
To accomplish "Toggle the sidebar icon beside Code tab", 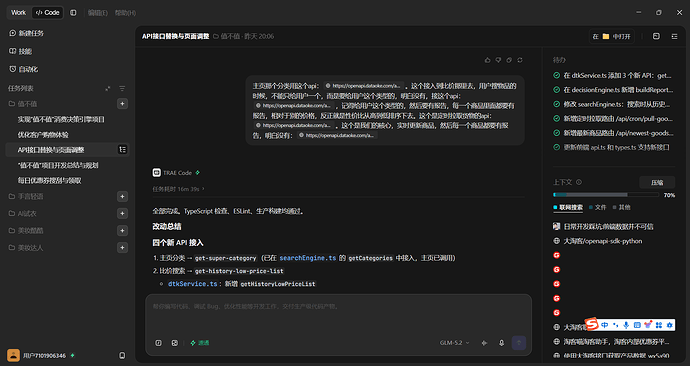I will [x=73, y=13].
